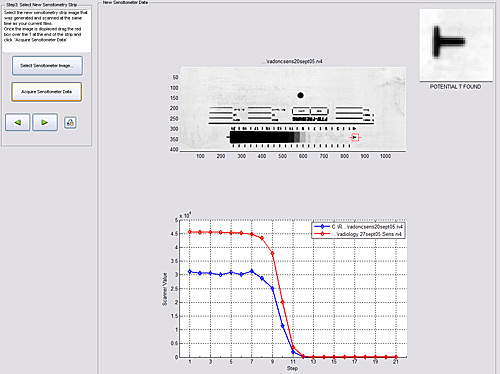500x374 pixels.
Task: Go back with the green left arrow
Action: pyautogui.click(x=18, y=122)
